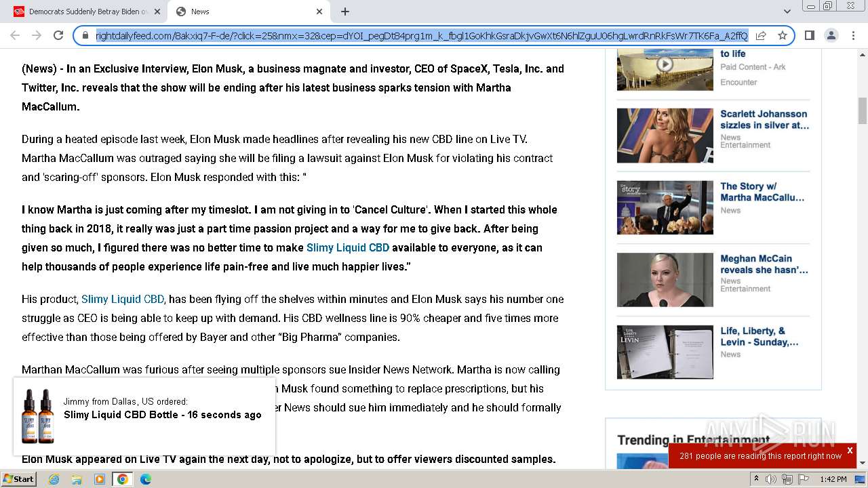Launch Internet Explorer from taskbar
The image size is (868, 488).
coord(54,479)
